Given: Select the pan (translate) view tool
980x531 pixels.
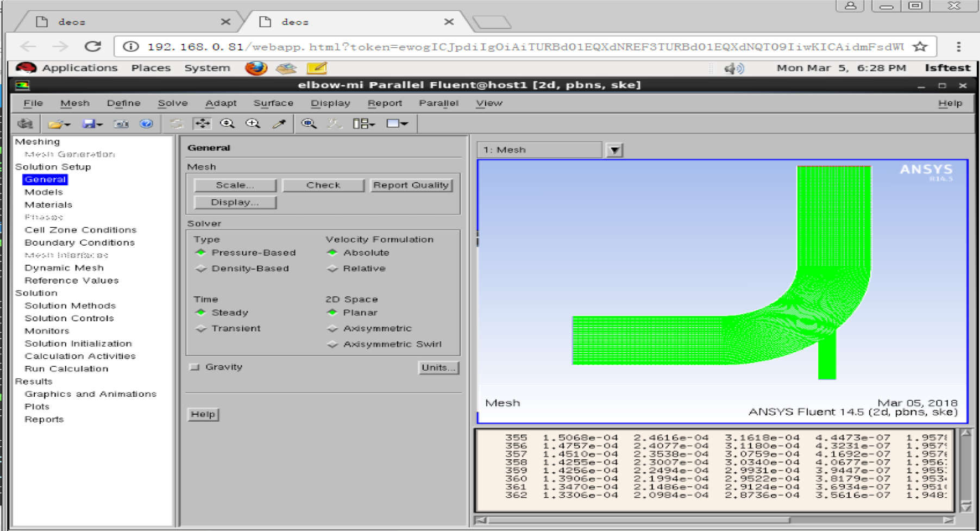Looking at the screenshot, I should 202,123.
